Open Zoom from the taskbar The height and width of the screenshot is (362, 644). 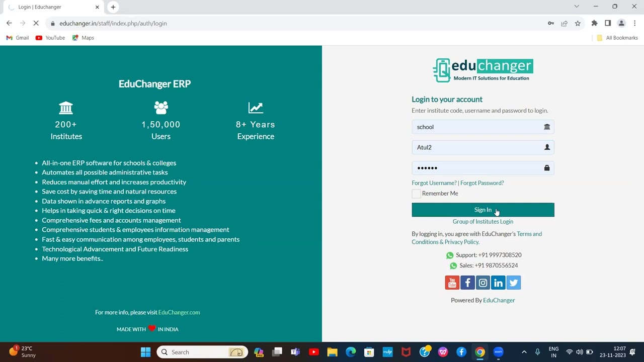498,352
